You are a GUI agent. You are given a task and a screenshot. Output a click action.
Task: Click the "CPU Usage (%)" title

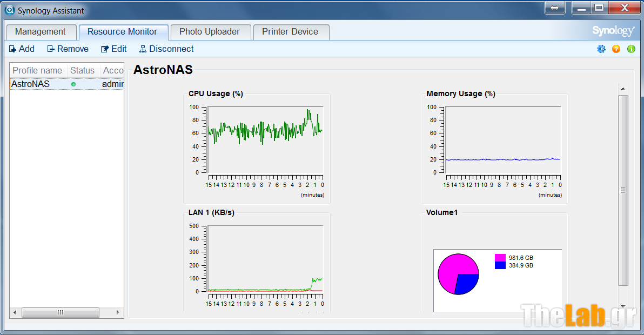click(x=216, y=93)
